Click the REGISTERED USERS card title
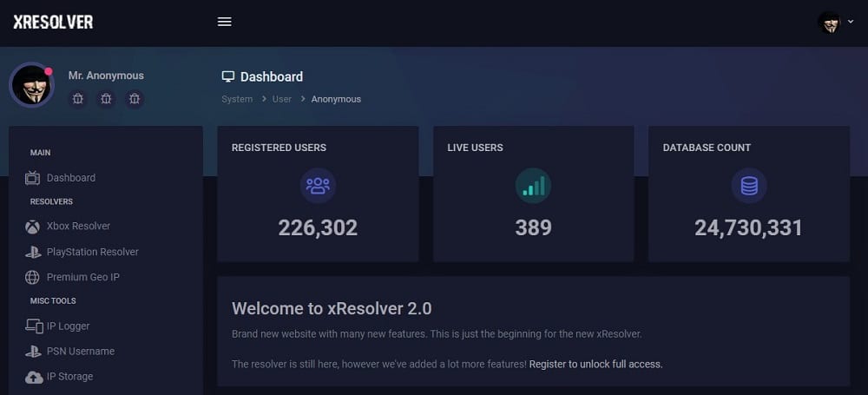868x395 pixels. pyautogui.click(x=279, y=148)
